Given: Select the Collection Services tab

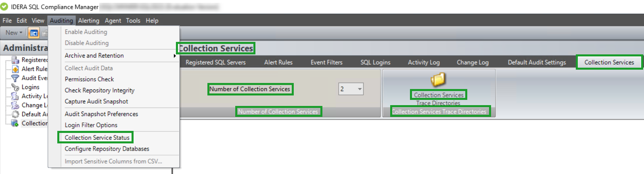Looking at the screenshot, I should [x=609, y=62].
